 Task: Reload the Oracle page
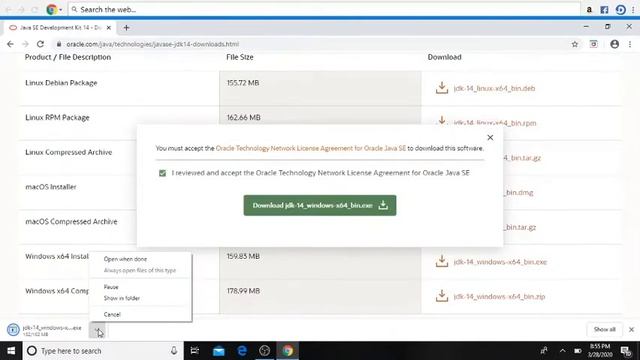40,44
